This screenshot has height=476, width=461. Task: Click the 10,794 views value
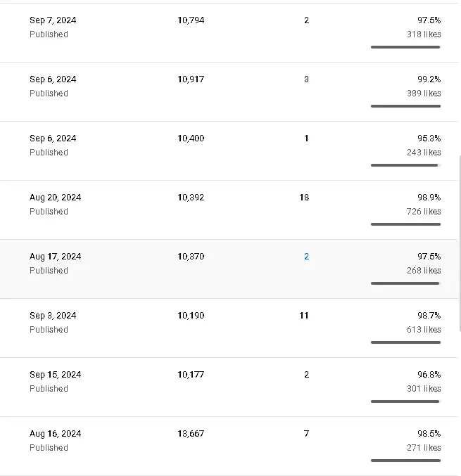click(191, 20)
